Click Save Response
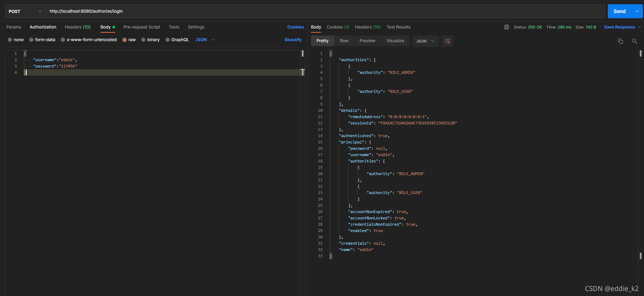This screenshot has height=296, width=644. point(619,27)
